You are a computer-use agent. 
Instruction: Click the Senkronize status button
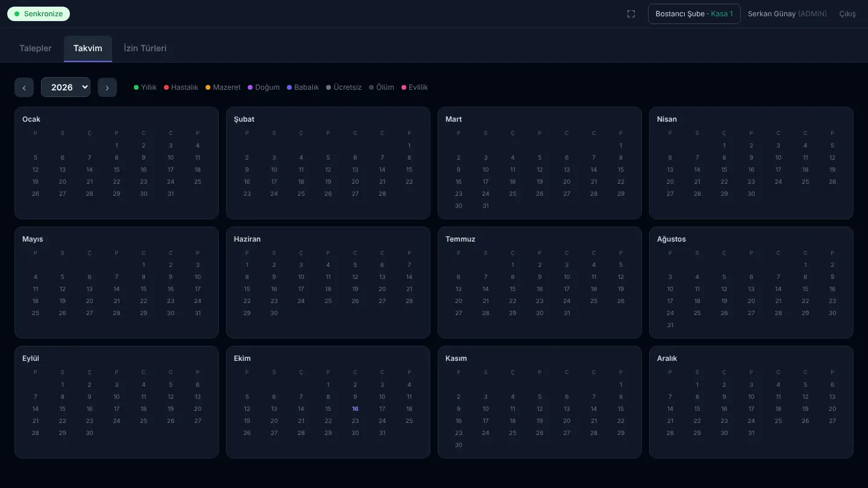coord(39,14)
